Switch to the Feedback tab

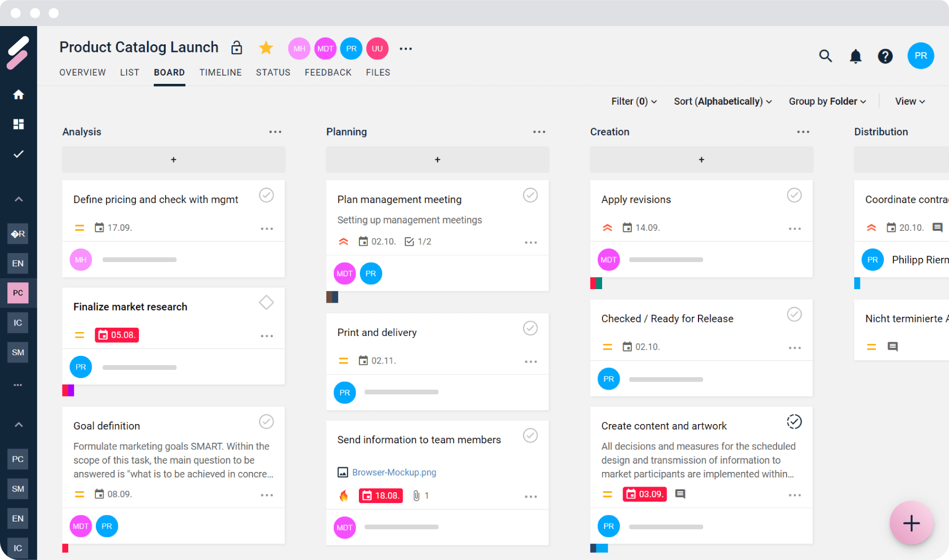(x=328, y=72)
